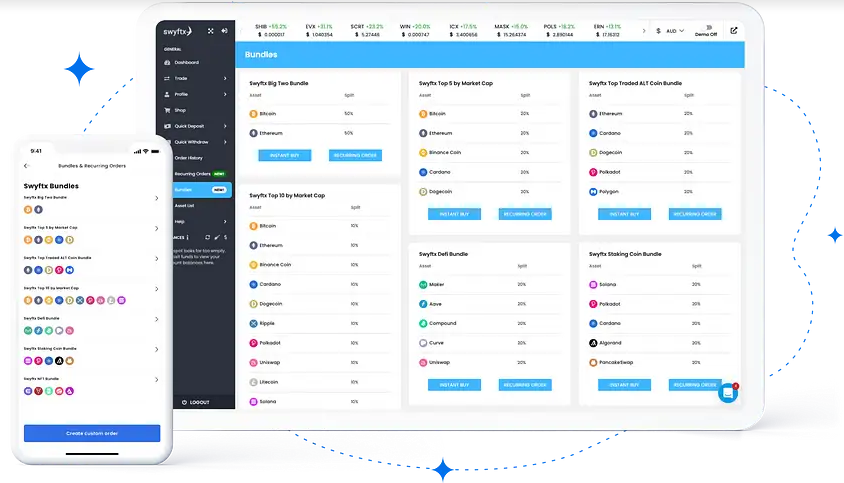The height and width of the screenshot is (483, 844).
Task: Click Instant Buy for Defi Bundle
Action: (454, 385)
